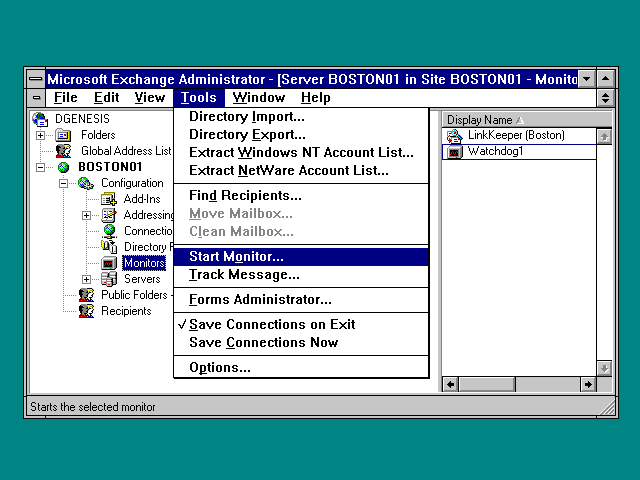Select Extract Windows NT Account List

(301, 153)
